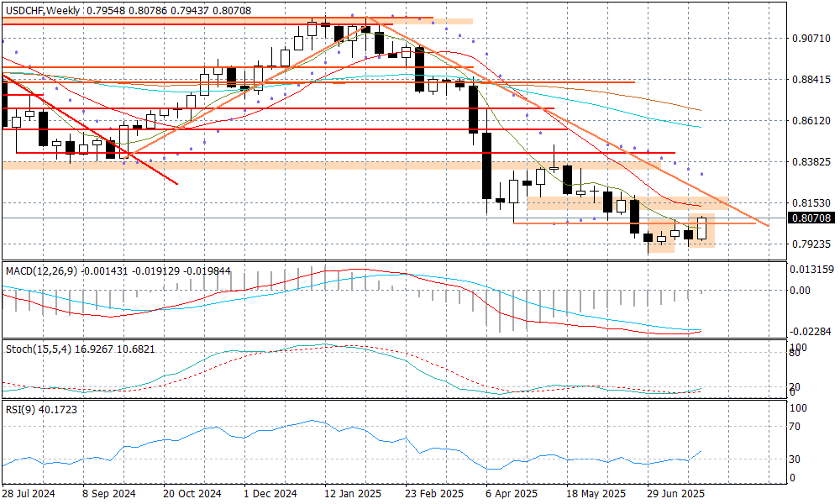Click the RSI(9) 40.1723 label
The height and width of the screenshot is (504, 840).
click(x=41, y=410)
